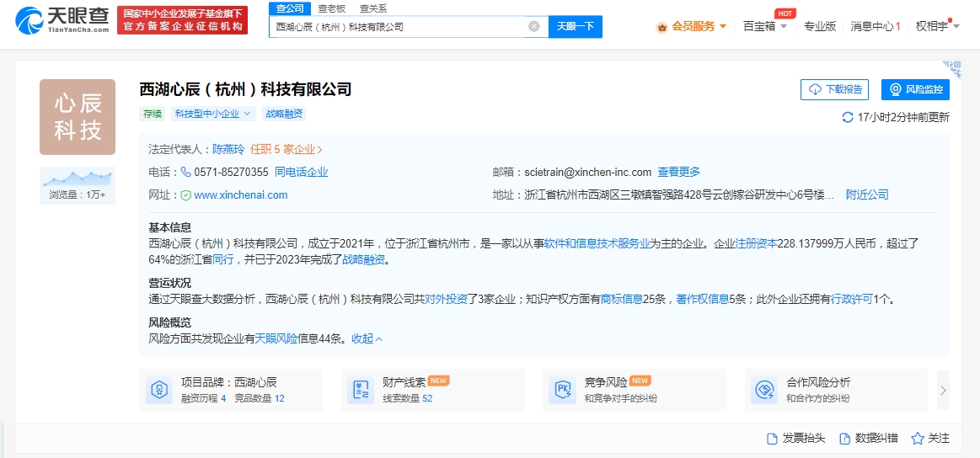
Task: Click 战略融资 link in basic info
Action: [x=364, y=260]
